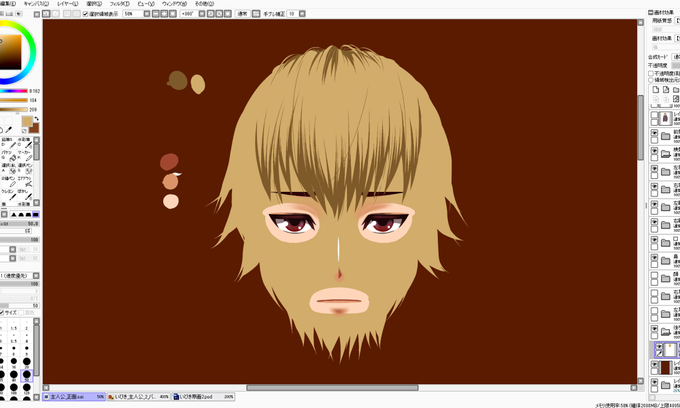This screenshot has height=408, width=680.
Task: Select the 鉛筆 (pencil) tool
Action: 9,143
